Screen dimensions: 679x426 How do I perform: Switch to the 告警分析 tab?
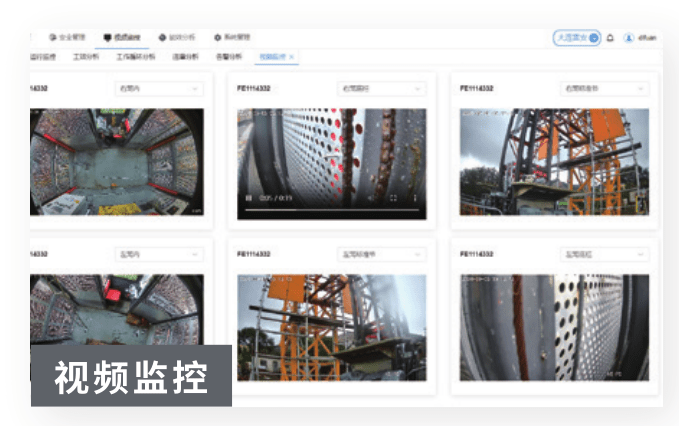pos(228,57)
